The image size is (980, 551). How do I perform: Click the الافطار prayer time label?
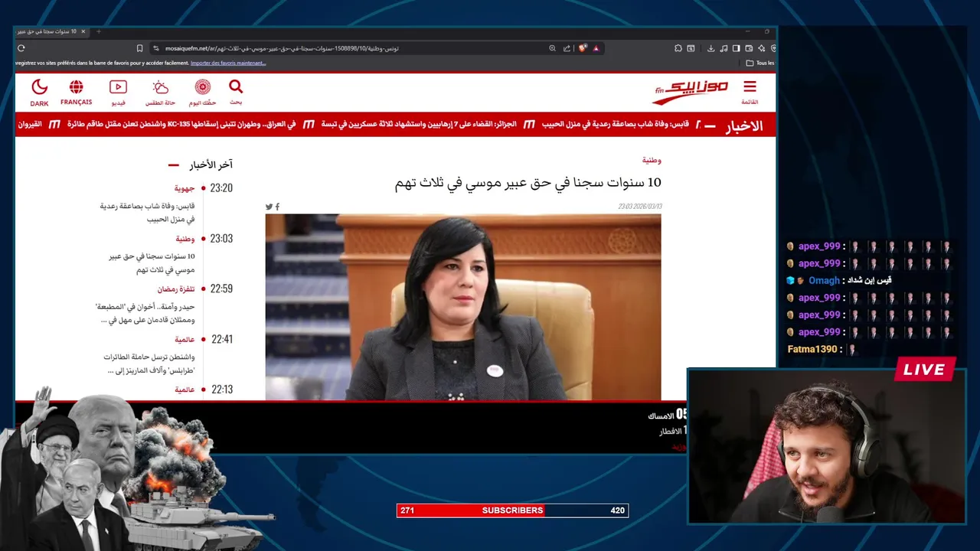[x=671, y=432]
